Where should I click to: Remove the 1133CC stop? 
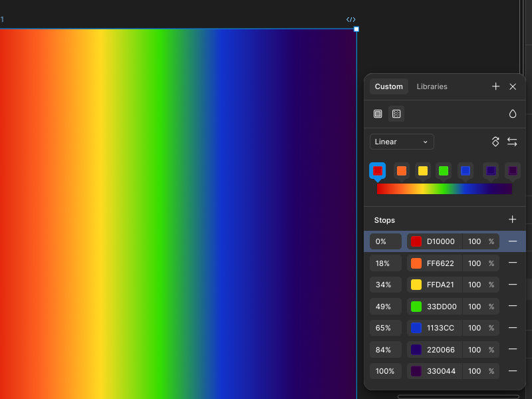pyautogui.click(x=513, y=328)
